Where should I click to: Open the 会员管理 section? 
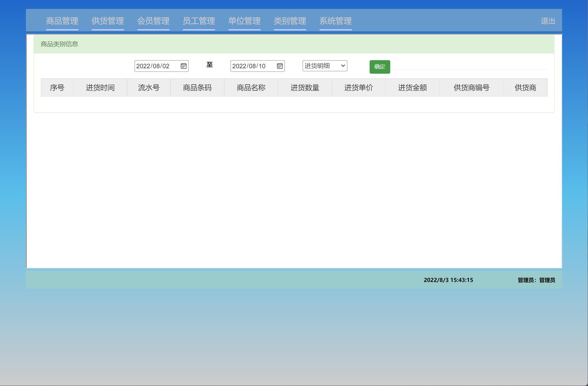pos(153,21)
